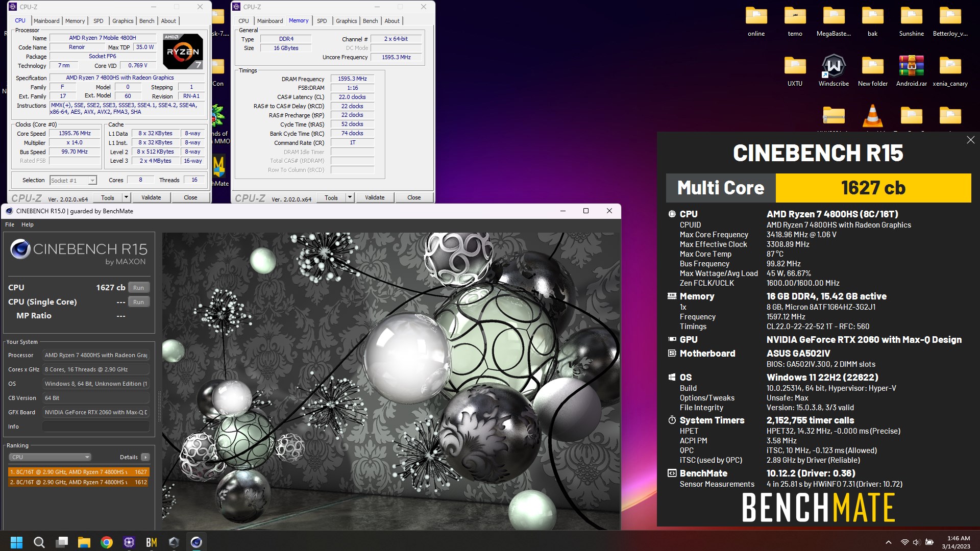Run the CPU Single Core benchmark
This screenshot has width=980, height=551.
pyautogui.click(x=138, y=302)
